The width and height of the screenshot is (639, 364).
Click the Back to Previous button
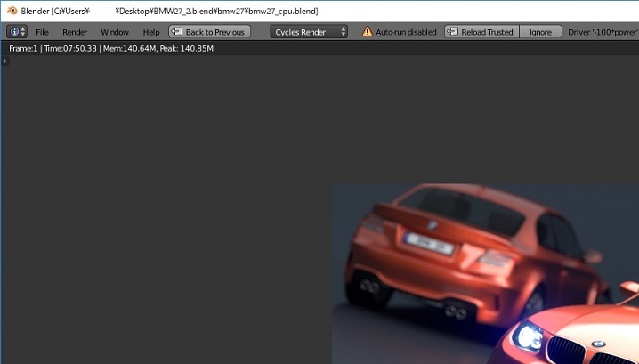pos(209,32)
